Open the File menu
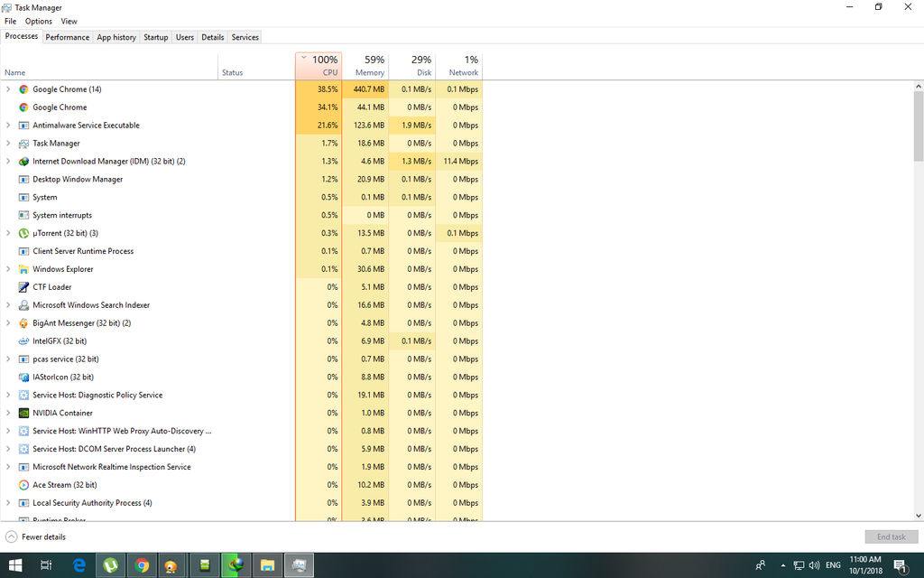 11,22
